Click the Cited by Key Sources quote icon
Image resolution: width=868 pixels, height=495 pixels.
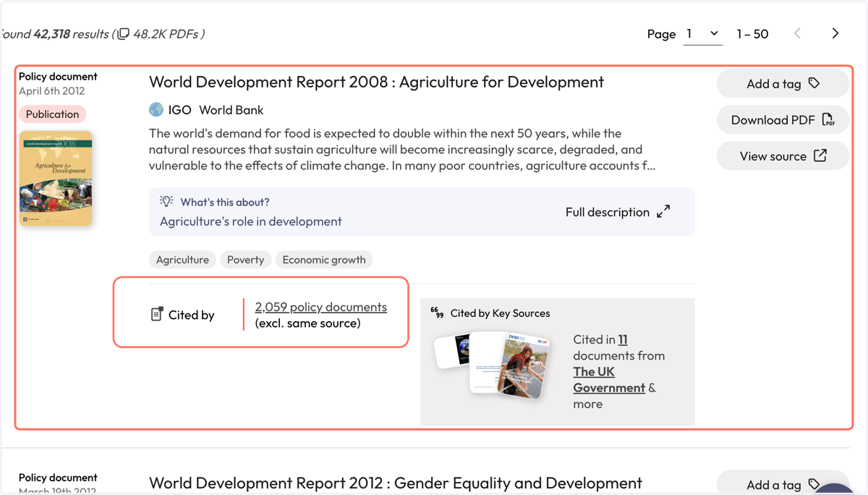[x=437, y=313]
